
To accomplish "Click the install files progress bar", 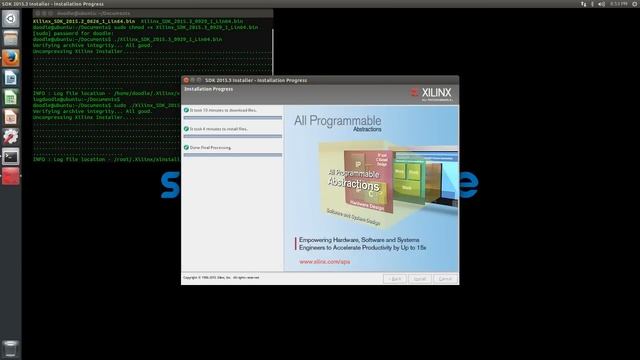I will pyautogui.click(x=233, y=136).
